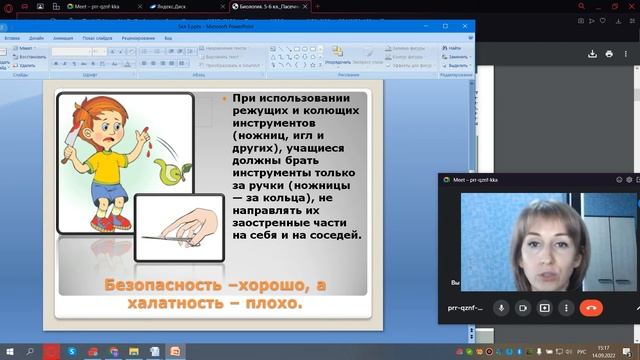640x360 pixels.
Task: Click the Meet window settings gear icon
Action: (x=629, y=180)
